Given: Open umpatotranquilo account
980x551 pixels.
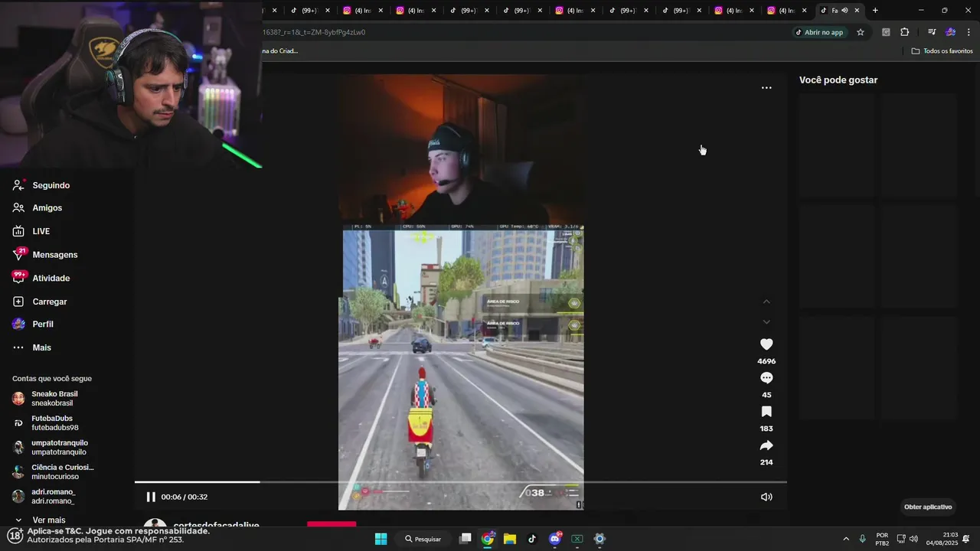Looking at the screenshot, I should click(51, 448).
